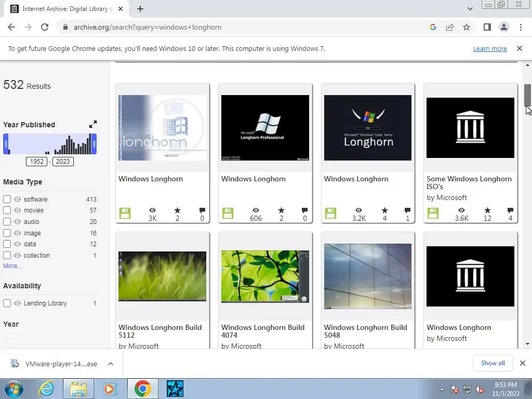
Task: Click the network tray icon
Action: 467,390
